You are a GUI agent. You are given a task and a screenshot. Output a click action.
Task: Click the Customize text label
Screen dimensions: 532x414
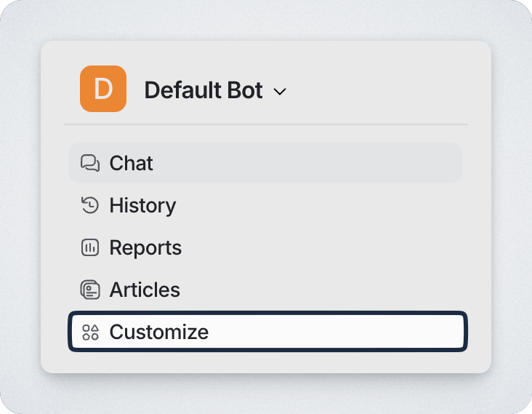(x=158, y=332)
